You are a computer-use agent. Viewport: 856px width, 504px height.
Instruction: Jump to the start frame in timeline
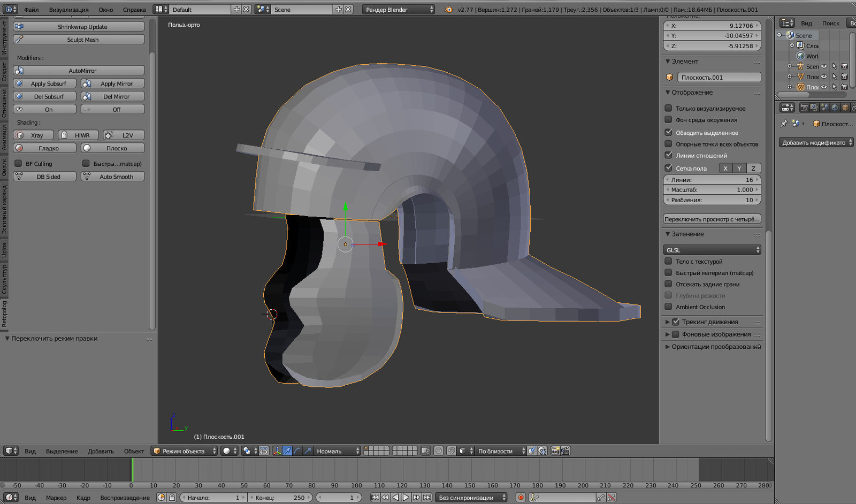point(375,498)
